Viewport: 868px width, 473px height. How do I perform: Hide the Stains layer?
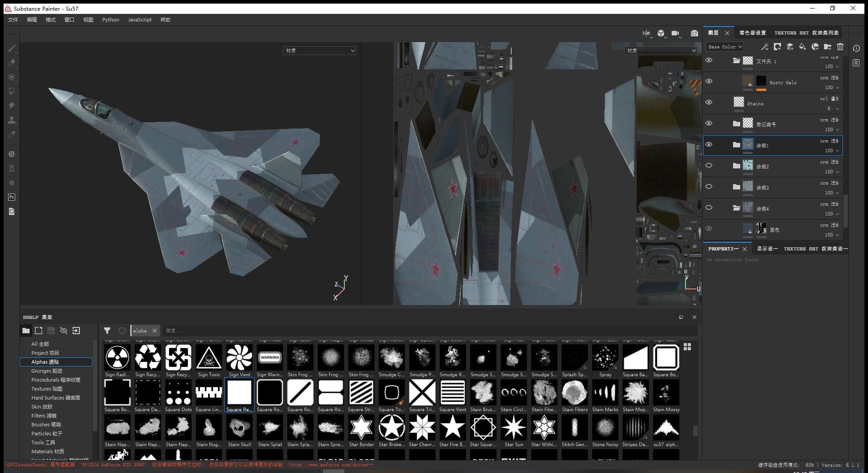(x=709, y=102)
